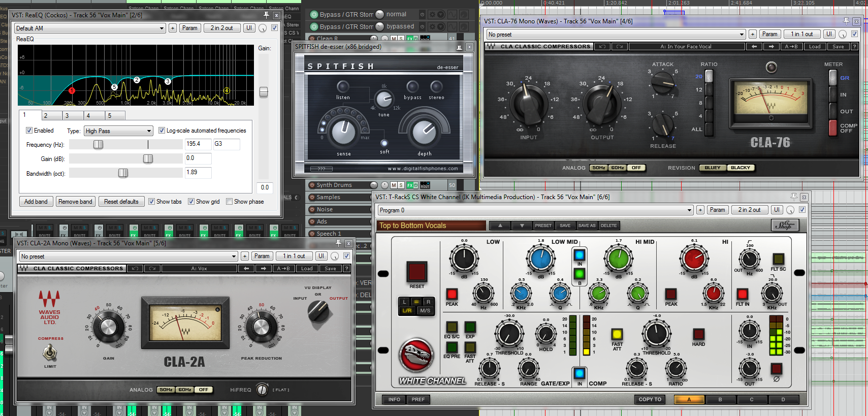Screen dimensions: 868x416
Task: Click the ReaEQ Frequency slider handle
Action: 98,144
